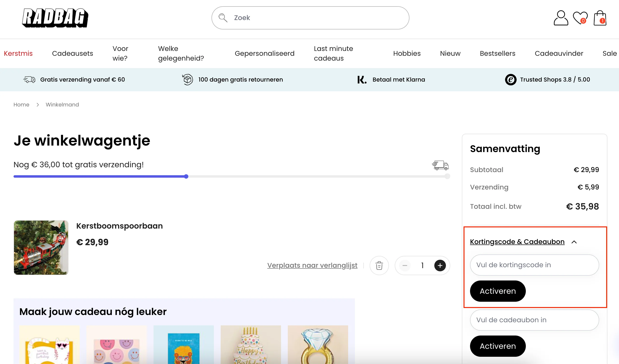Screen dimensions: 619x364
Task: Click the free shipping truck icon
Action: (x=29, y=79)
